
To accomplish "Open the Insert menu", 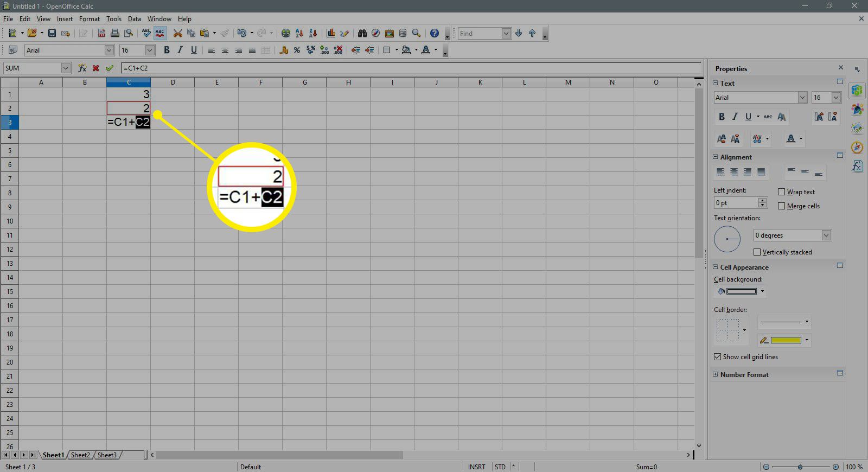I will 65,19.
